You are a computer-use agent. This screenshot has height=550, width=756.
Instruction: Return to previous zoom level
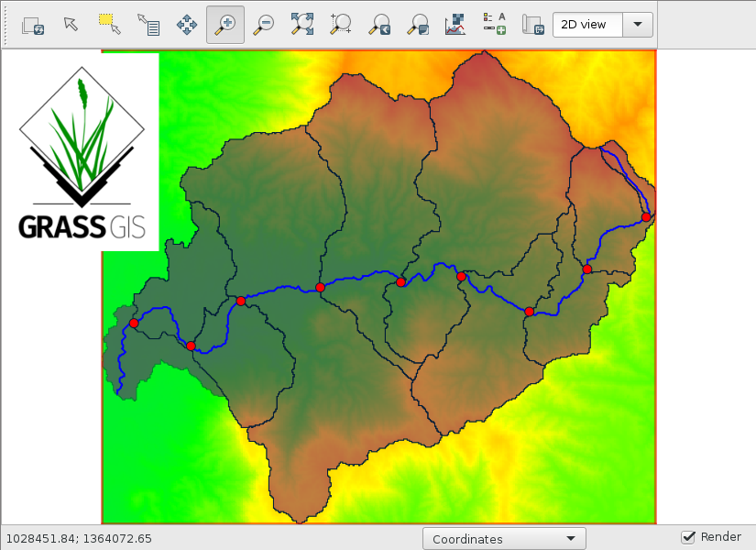[379, 25]
